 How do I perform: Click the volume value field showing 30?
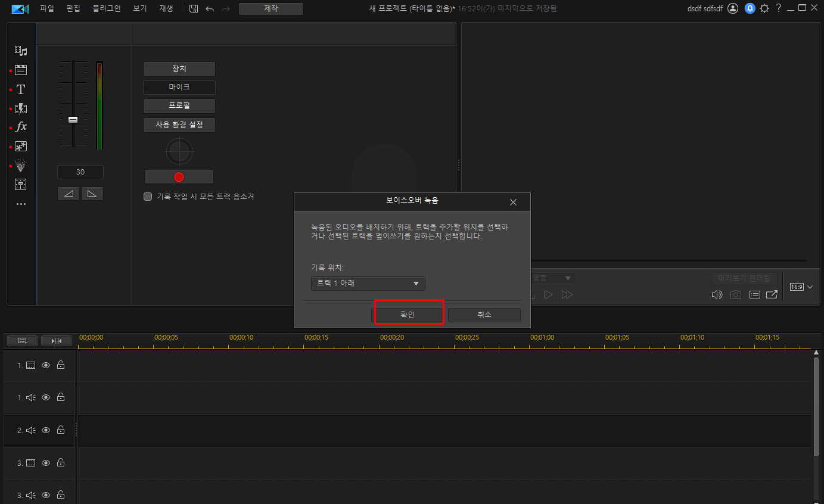point(80,172)
